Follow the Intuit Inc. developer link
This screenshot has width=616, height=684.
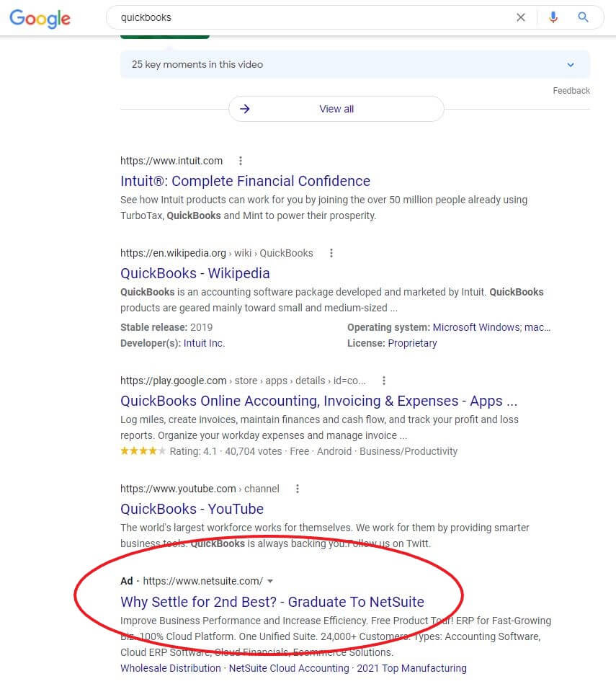point(204,343)
